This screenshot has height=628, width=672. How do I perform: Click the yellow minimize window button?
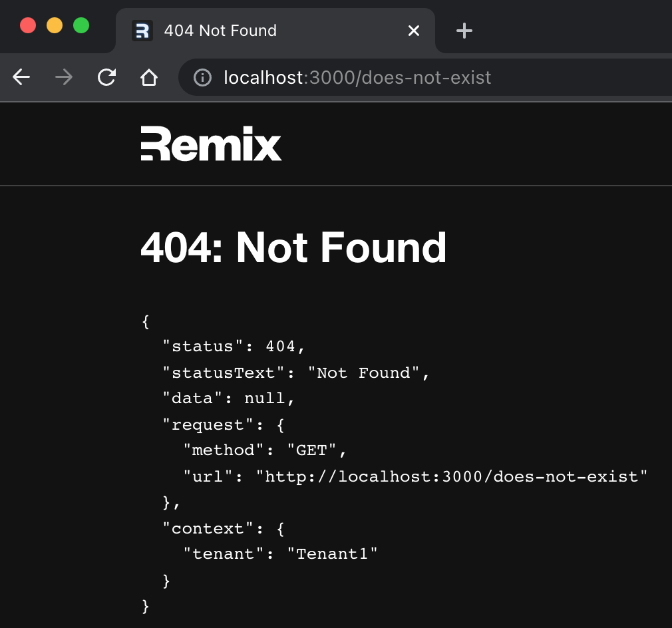(55, 25)
